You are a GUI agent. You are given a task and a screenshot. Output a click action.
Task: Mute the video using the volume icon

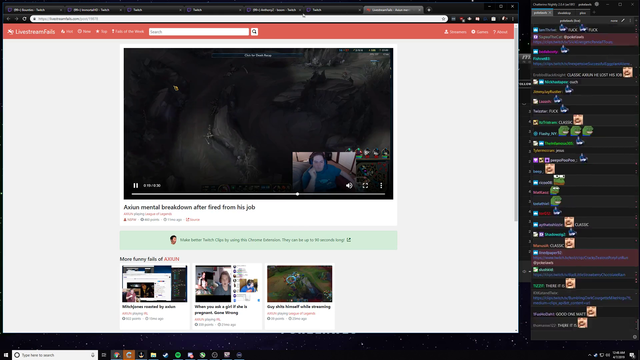pos(349,185)
